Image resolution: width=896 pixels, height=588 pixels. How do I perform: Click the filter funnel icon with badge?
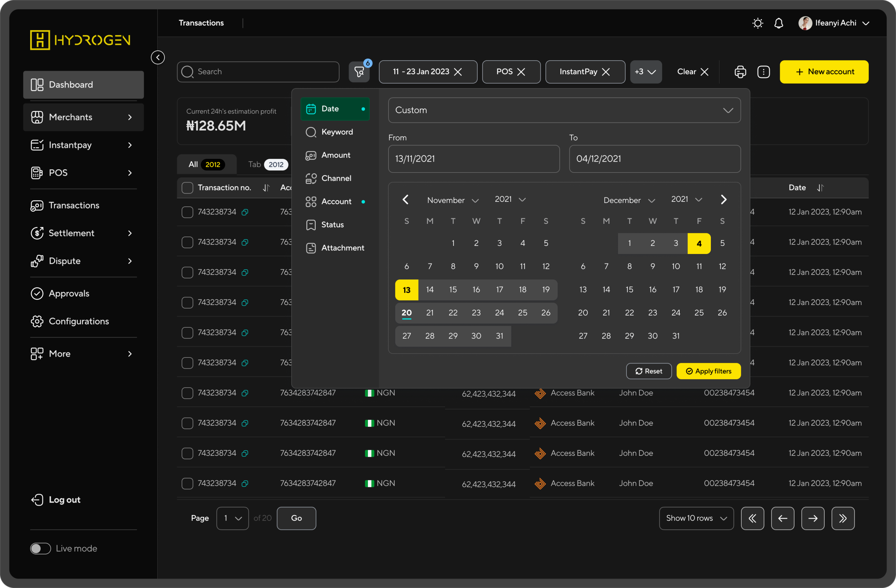359,72
